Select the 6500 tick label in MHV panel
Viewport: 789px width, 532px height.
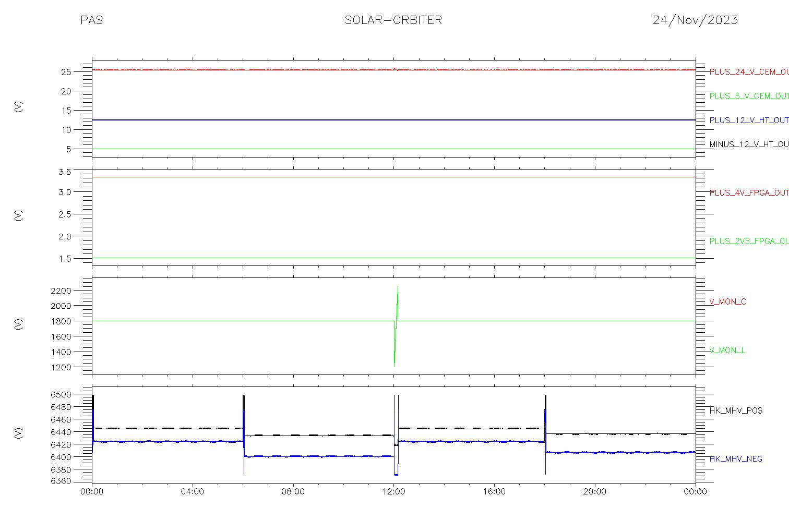tap(61, 394)
